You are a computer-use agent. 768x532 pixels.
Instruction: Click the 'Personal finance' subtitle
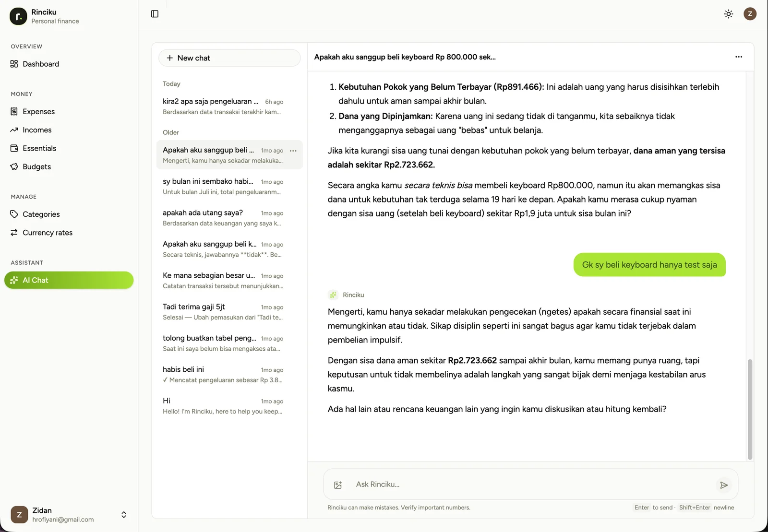coord(55,21)
